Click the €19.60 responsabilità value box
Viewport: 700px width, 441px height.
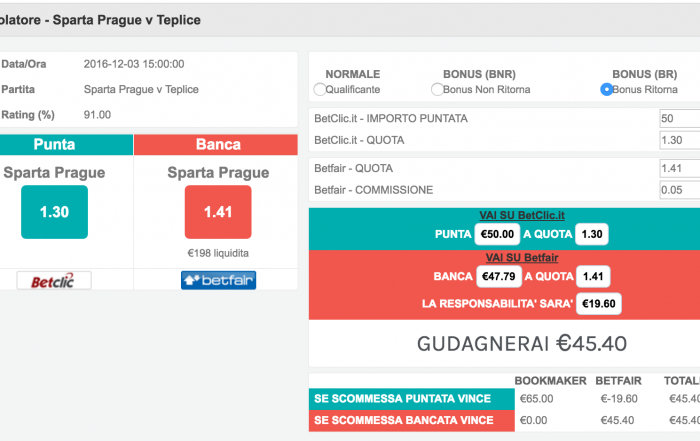pos(599,304)
